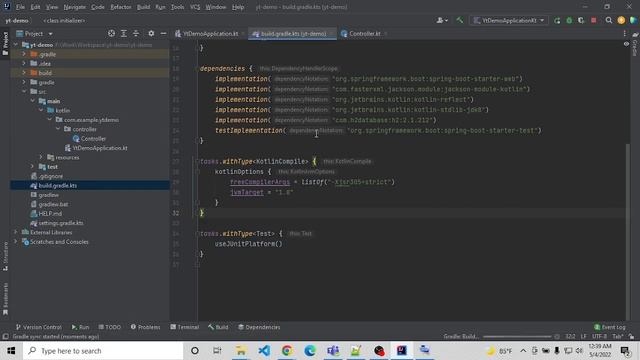Click the UTF-8 encoding status widget
Image resolution: width=640 pixels, height=360 pixels.
click(599, 336)
